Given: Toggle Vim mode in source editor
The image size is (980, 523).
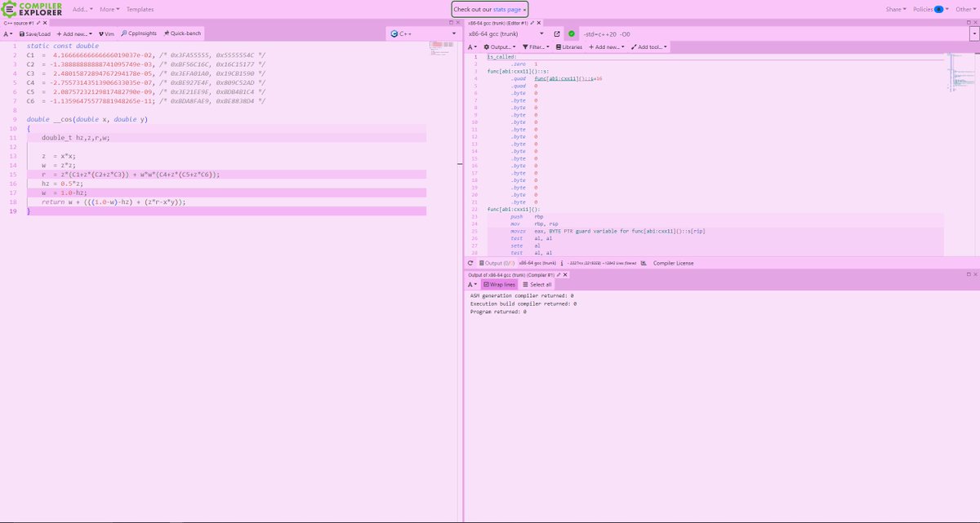Looking at the screenshot, I should 106,33.
